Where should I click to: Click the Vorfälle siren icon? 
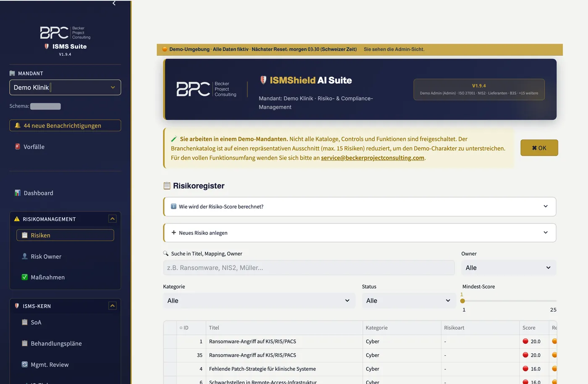pyautogui.click(x=18, y=147)
